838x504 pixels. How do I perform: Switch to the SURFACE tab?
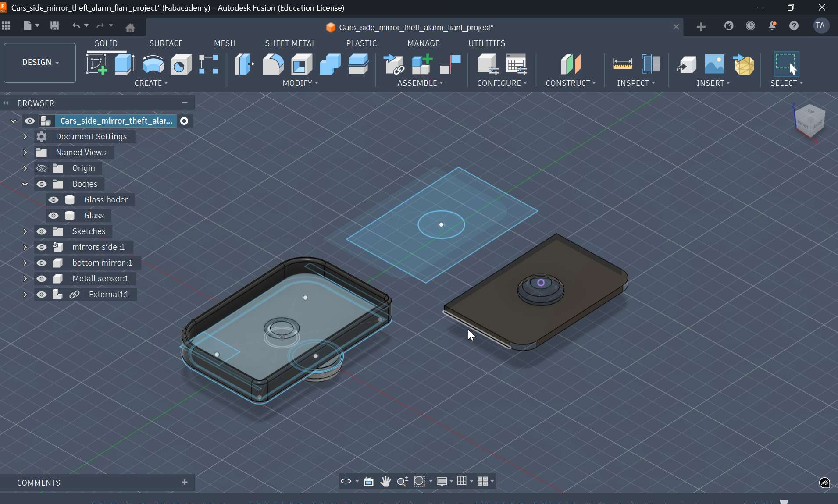tap(166, 43)
